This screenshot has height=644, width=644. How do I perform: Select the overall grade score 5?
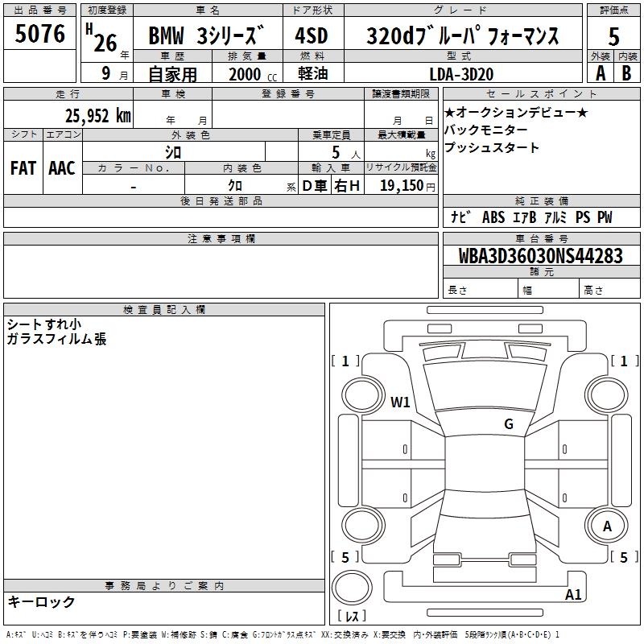click(x=613, y=36)
